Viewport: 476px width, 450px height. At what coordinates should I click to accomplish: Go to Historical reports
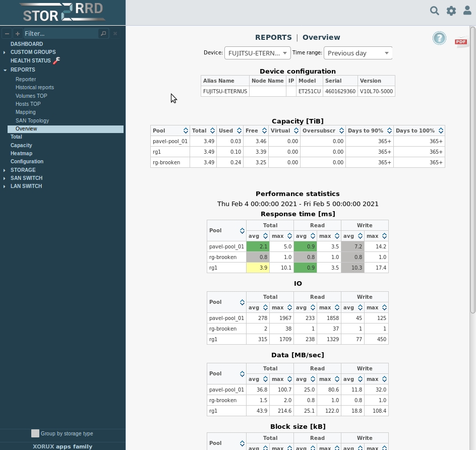pos(34,87)
